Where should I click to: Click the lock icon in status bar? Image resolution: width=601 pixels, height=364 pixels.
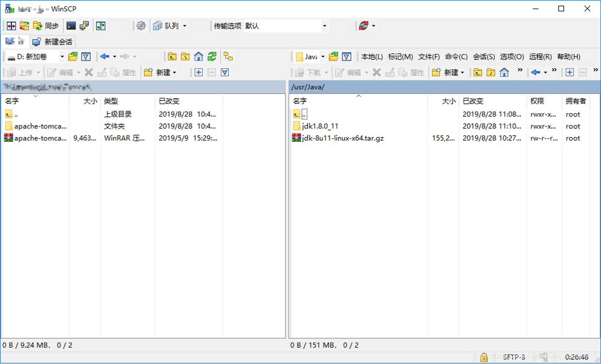point(484,357)
